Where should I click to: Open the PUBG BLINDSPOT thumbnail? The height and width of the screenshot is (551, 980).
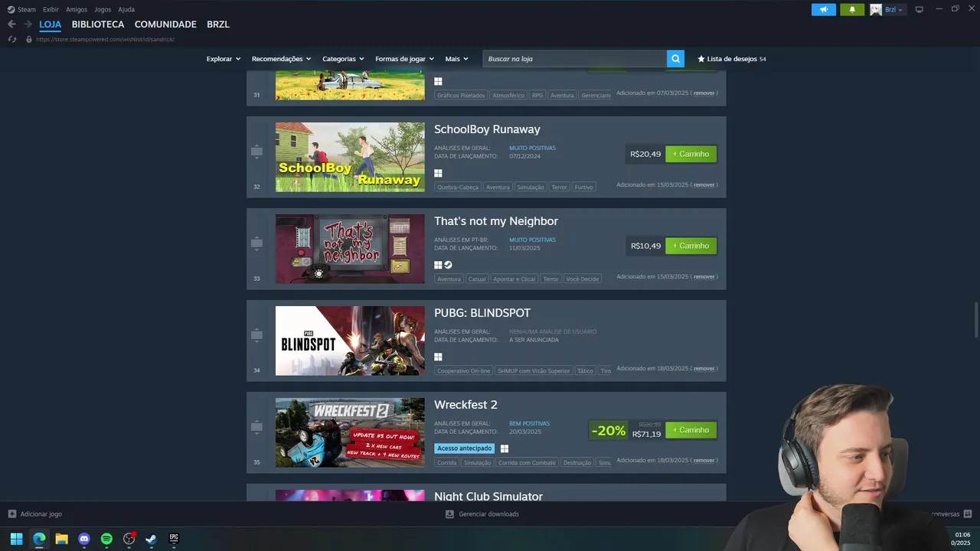click(x=350, y=341)
